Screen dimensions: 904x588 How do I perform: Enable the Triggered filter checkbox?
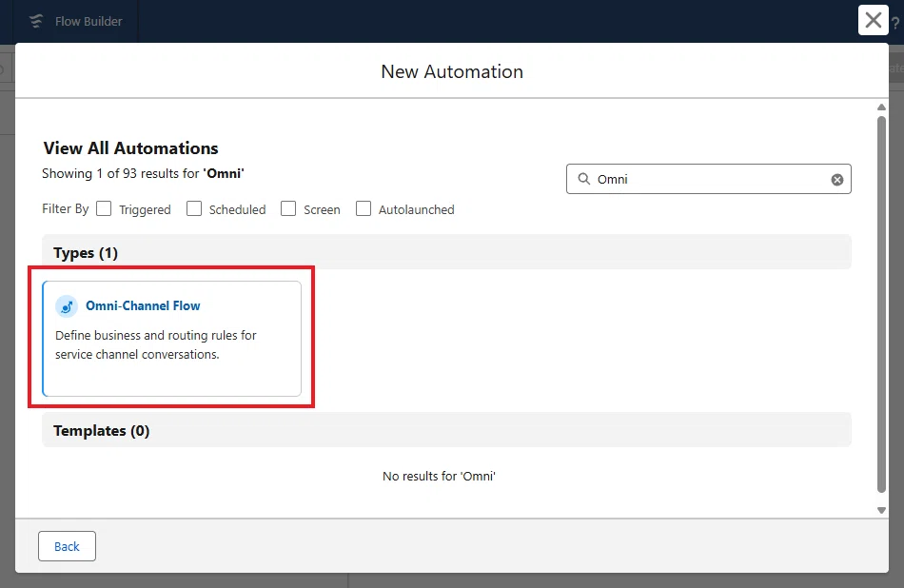tap(104, 208)
